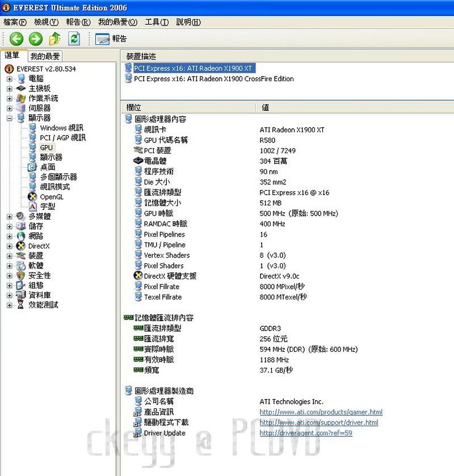Click the 作業系統 Windows flag icon
This screenshot has height=476, width=454.
coord(20,98)
